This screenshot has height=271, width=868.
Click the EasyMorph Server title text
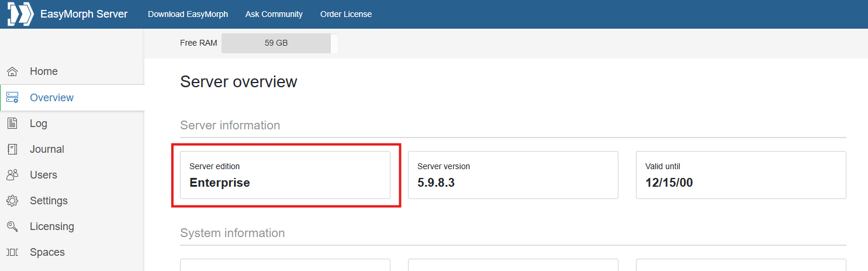tap(84, 14)
